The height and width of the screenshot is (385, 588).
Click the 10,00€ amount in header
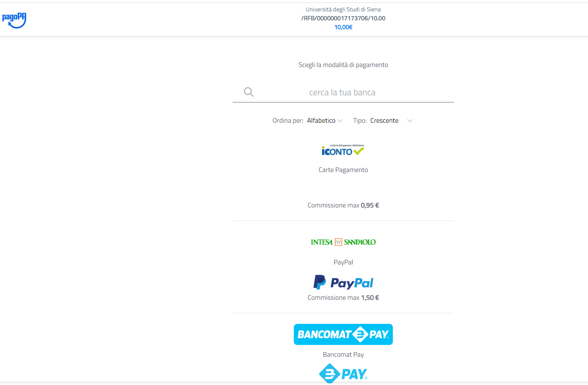coord(343,27)
